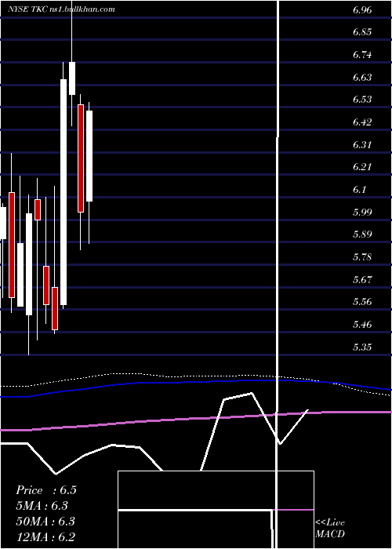Select the 6.21 price axis label

point(362,167)
